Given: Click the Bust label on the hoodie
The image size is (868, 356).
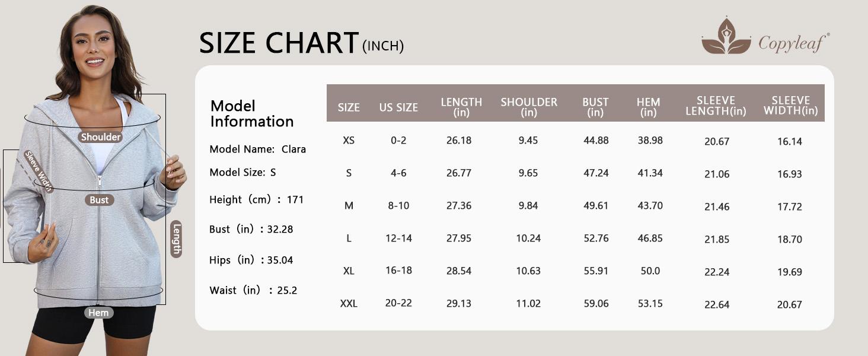Looking at the screenshot, I should [x=99, y=200].
